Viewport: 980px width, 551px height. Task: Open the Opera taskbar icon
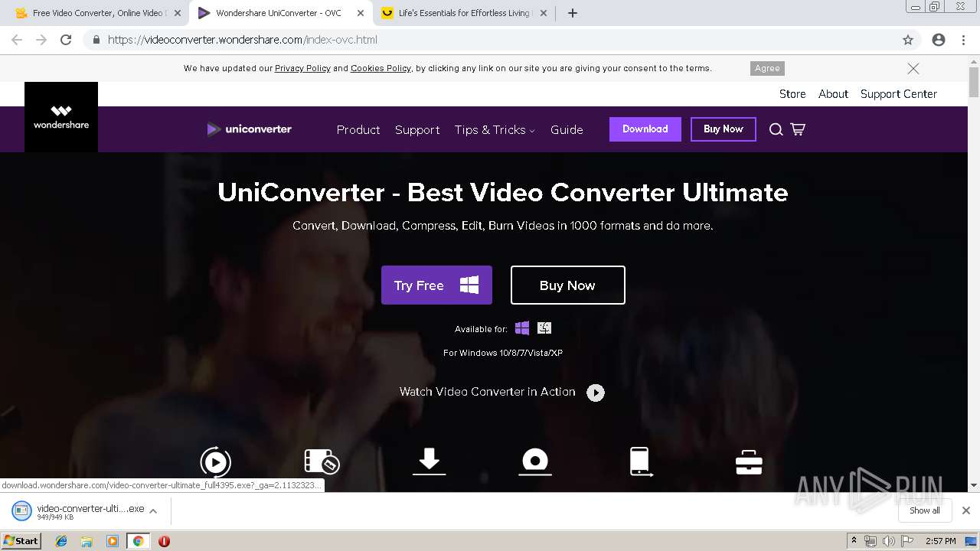click(x=164, y=541)
